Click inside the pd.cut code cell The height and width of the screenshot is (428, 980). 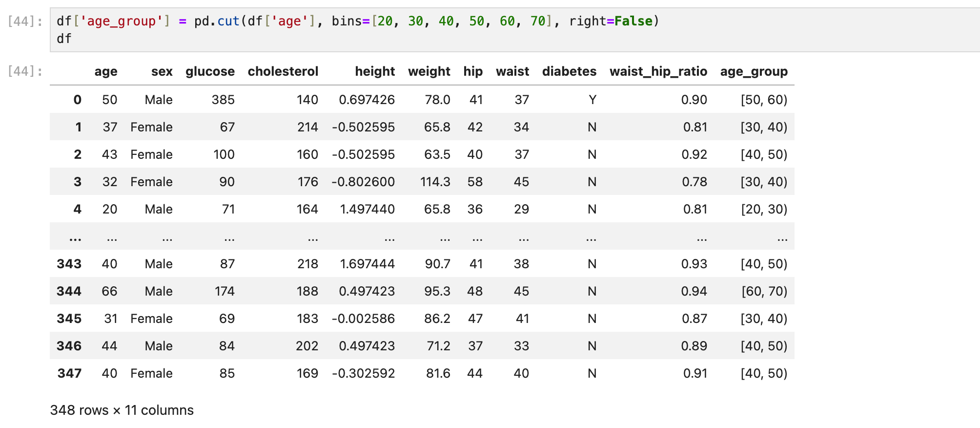(514, 30)
